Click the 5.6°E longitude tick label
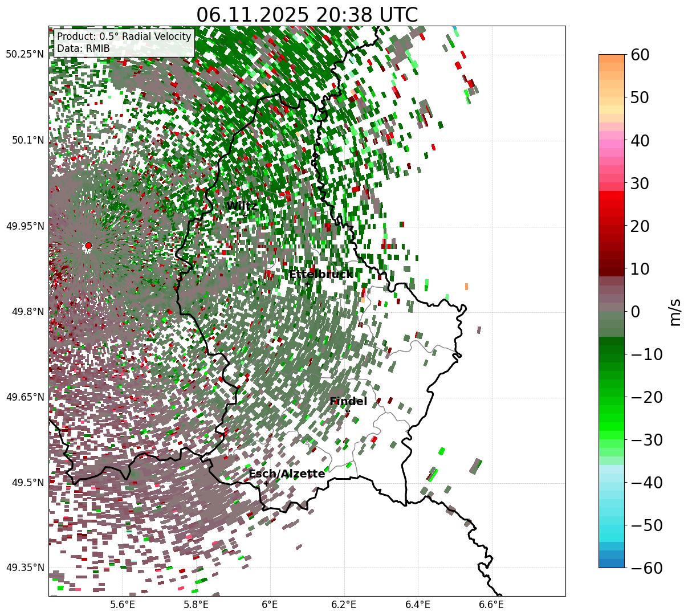 tap(123, 605)
